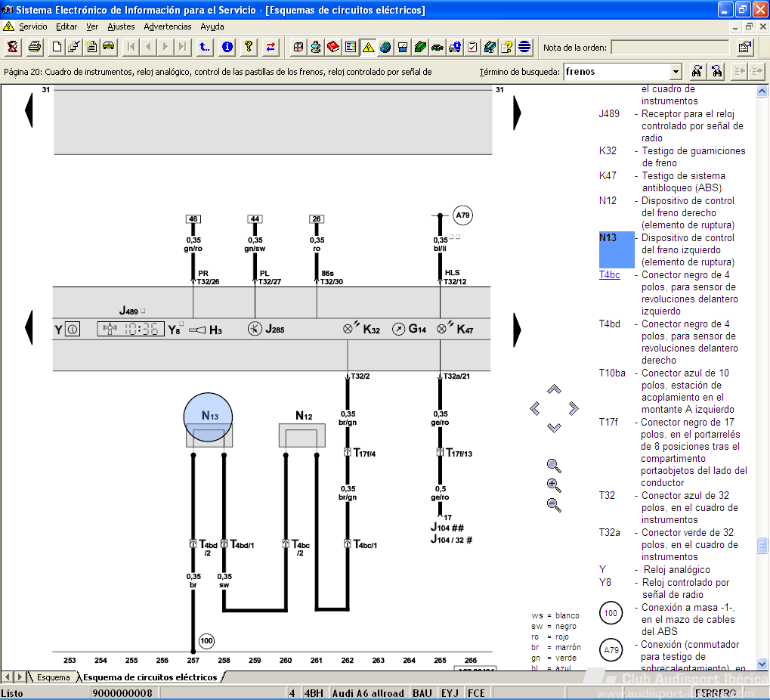Click the yellow car vehicle toolbar icon
Viewport: 770px width, 700px height.
pyautogui.click(x=109, y=47)
